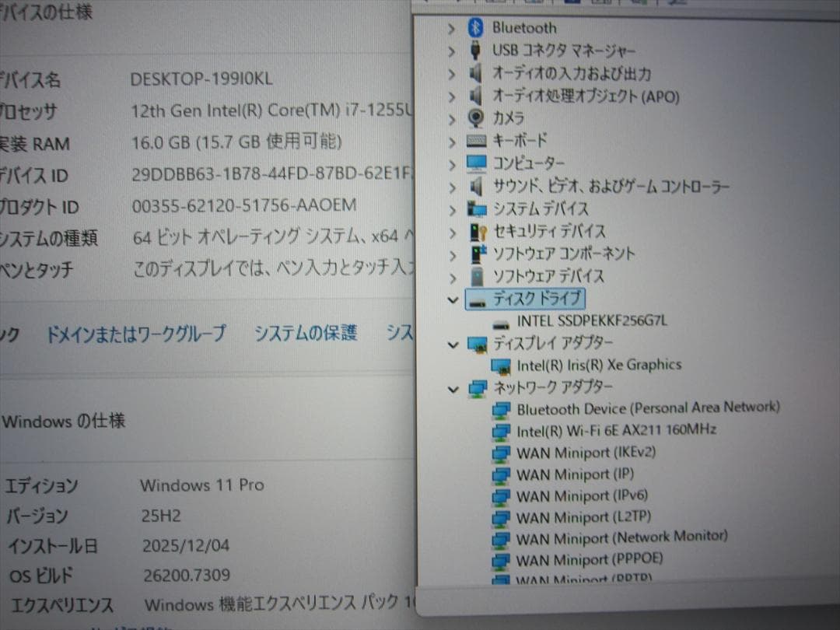Select Intel(R) Iris(R) Xe Graphics adapter

pyautogui.click(x=598, y=364)
